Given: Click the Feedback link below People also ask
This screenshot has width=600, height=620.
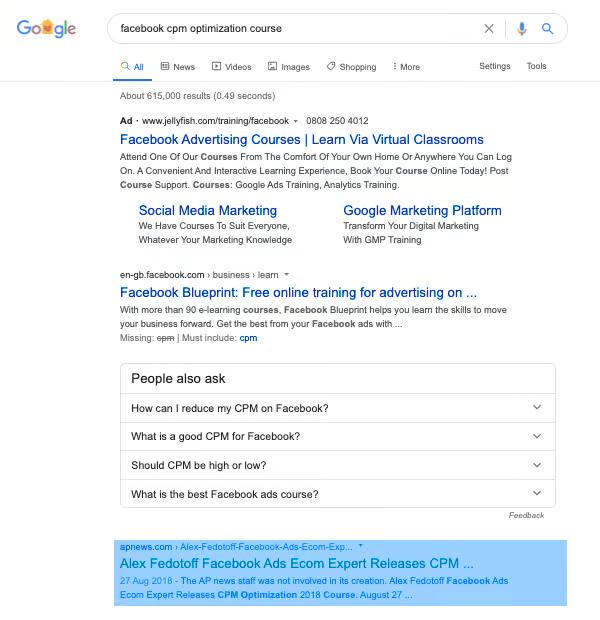Looking at the screenshot, I should [526, 515].
